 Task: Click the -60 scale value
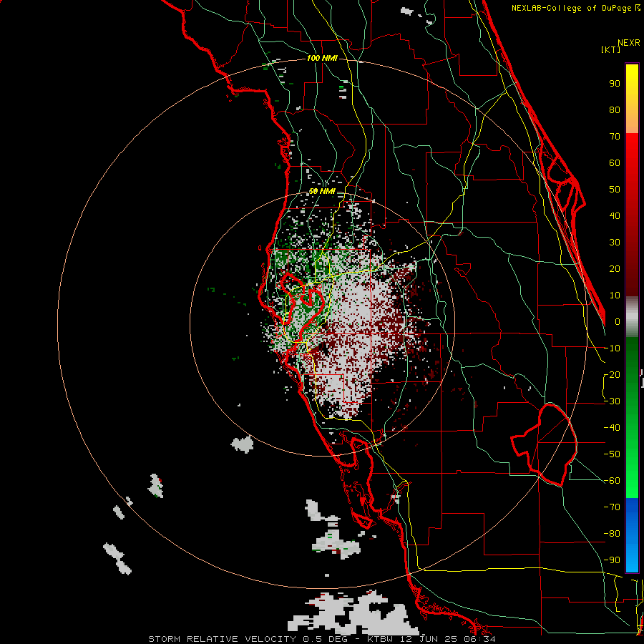tap(612, 481)
